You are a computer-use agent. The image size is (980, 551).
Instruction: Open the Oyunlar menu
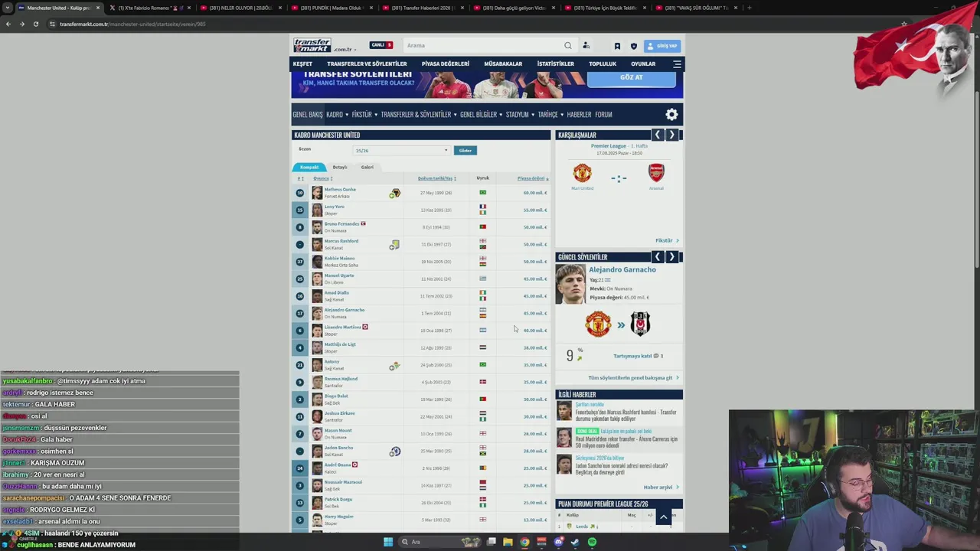click(x=643, y=64)
